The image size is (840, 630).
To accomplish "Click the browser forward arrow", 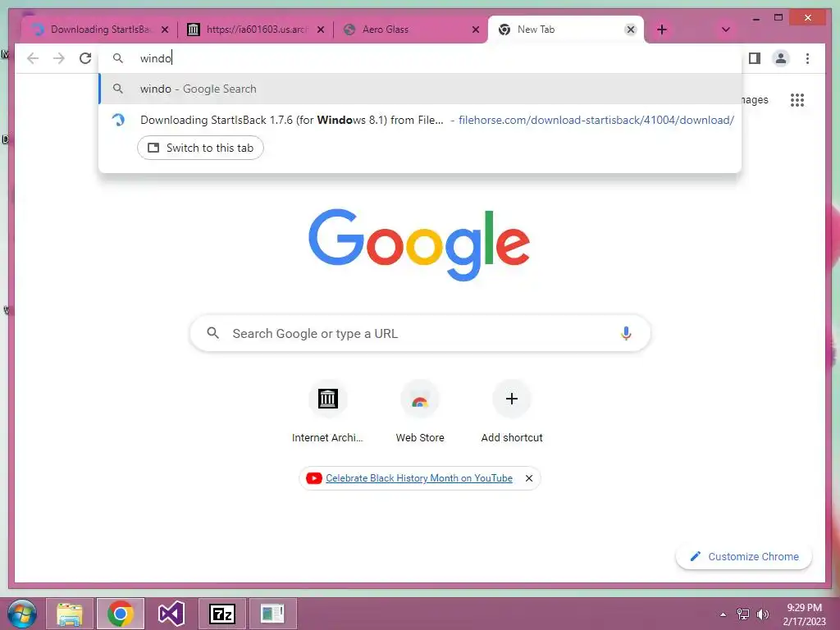I will pyautogui.click(x=59, y=58).
